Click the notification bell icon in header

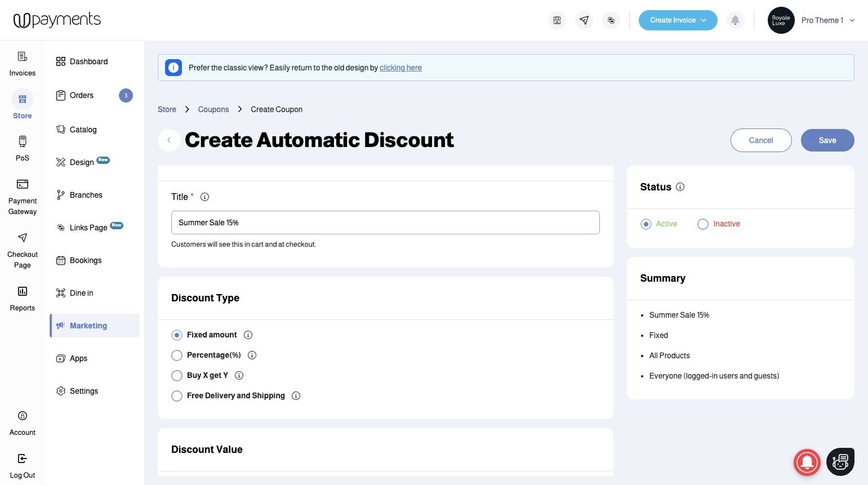point(735,20)
